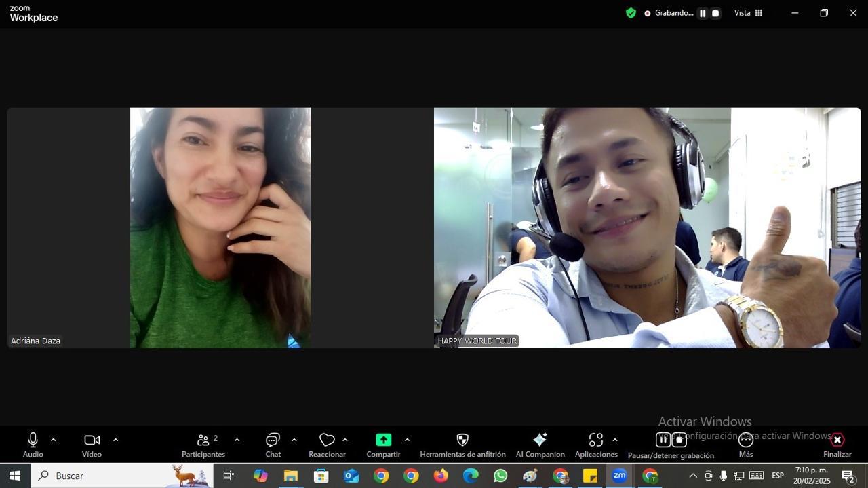Open the Chat panel
Viewport: 868px width, 488px height.
[273, 445]
